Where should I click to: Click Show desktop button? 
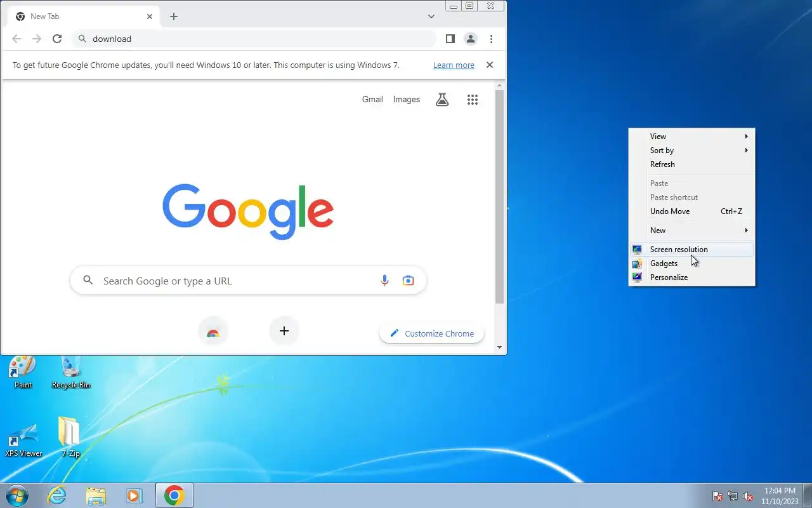tap(807, 495)
